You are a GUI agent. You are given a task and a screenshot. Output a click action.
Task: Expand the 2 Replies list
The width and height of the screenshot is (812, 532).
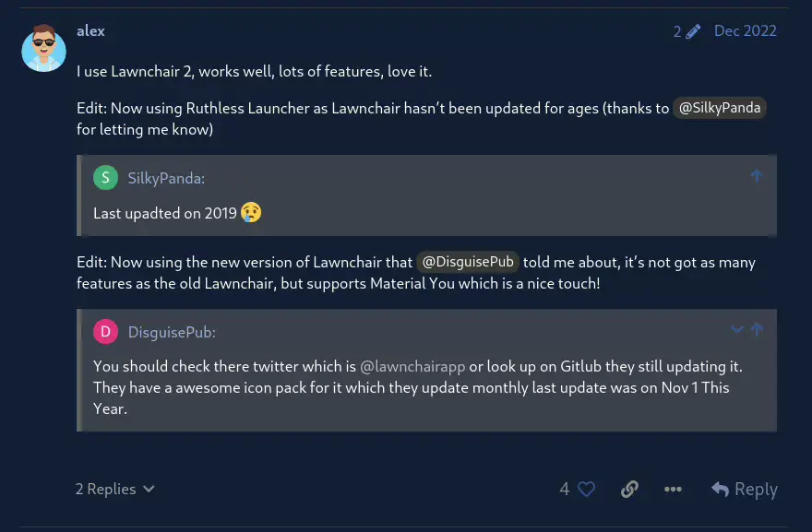pos(115,489)
